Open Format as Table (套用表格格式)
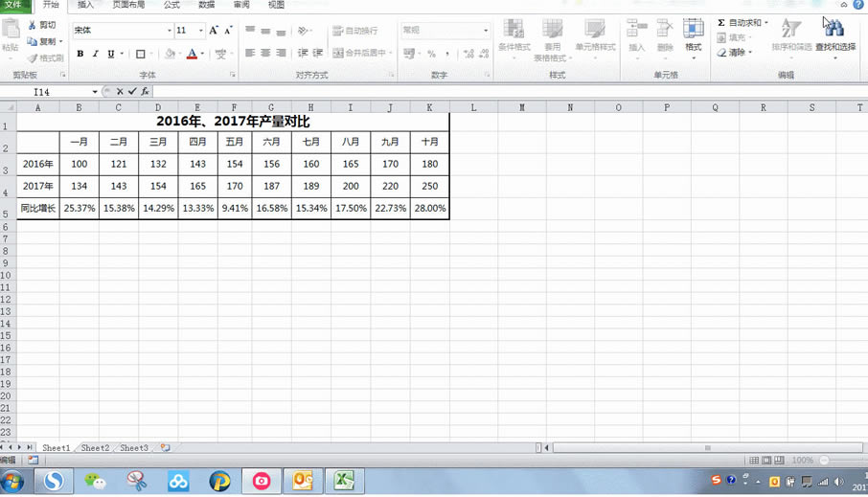The height and width of the screenshot is (497, 868). pyautogui.click(x=552, y=40)
